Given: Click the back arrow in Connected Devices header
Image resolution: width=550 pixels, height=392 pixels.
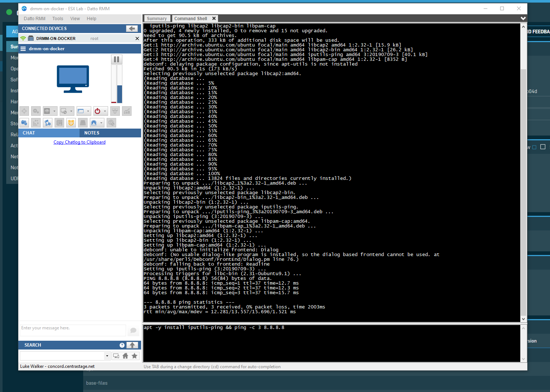Looking at the screenshot, I should pyautogui.click(x=132, y=29).
